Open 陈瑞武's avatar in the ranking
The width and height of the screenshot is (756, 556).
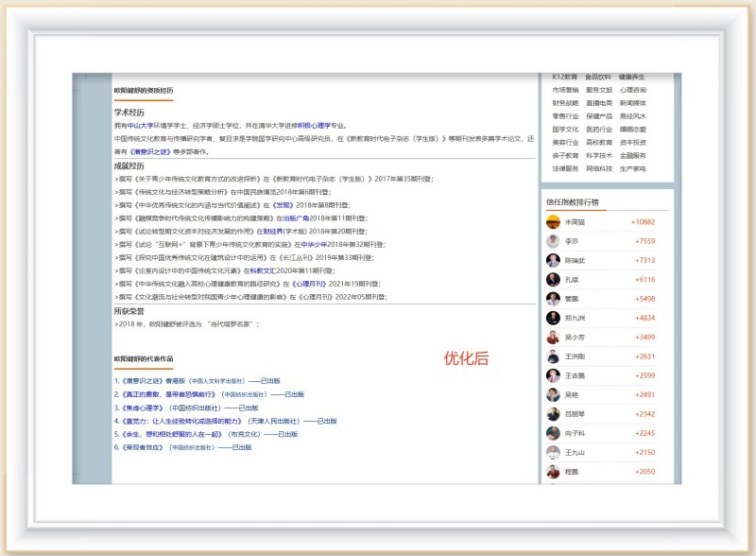553,260
